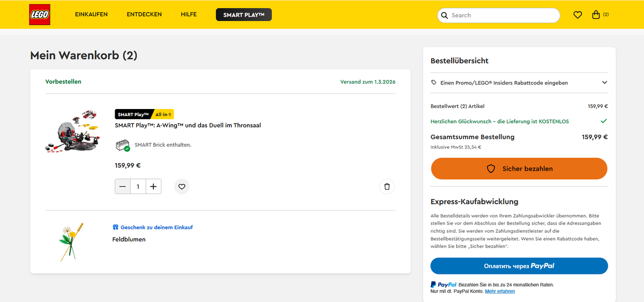The width and height of the screenshot is (644, 302).
Task: Open the Einkaufen menu
Action: (91, 15)
